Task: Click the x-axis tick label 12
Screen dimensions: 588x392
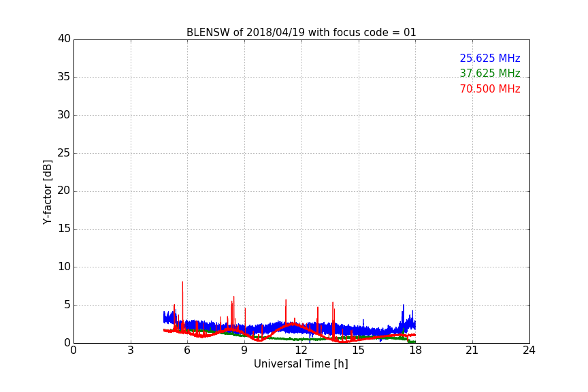Action: point(301,350)
